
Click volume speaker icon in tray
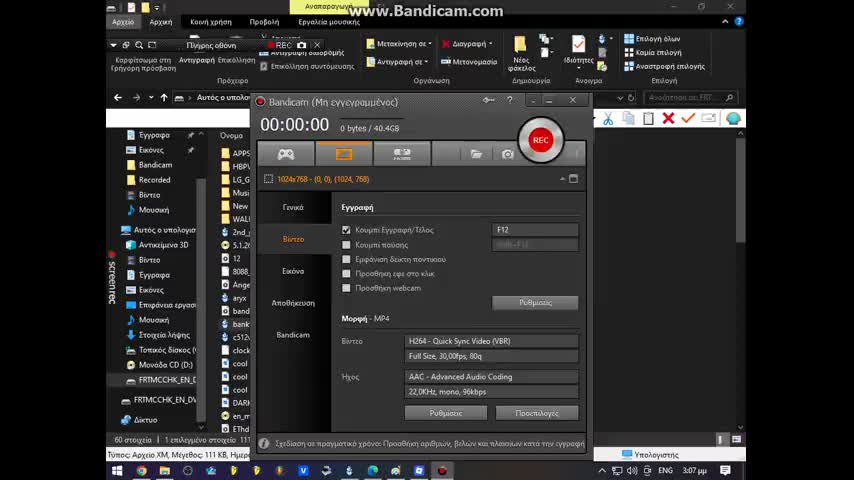click(632, 470)
